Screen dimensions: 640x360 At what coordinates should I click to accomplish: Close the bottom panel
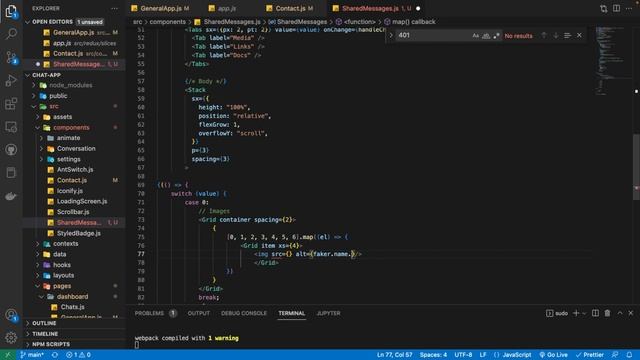click(x=631, y=313)
